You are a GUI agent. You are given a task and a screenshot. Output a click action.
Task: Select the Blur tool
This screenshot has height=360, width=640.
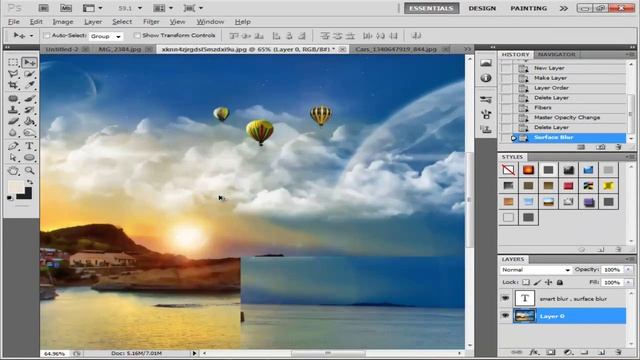coord(13,133)
